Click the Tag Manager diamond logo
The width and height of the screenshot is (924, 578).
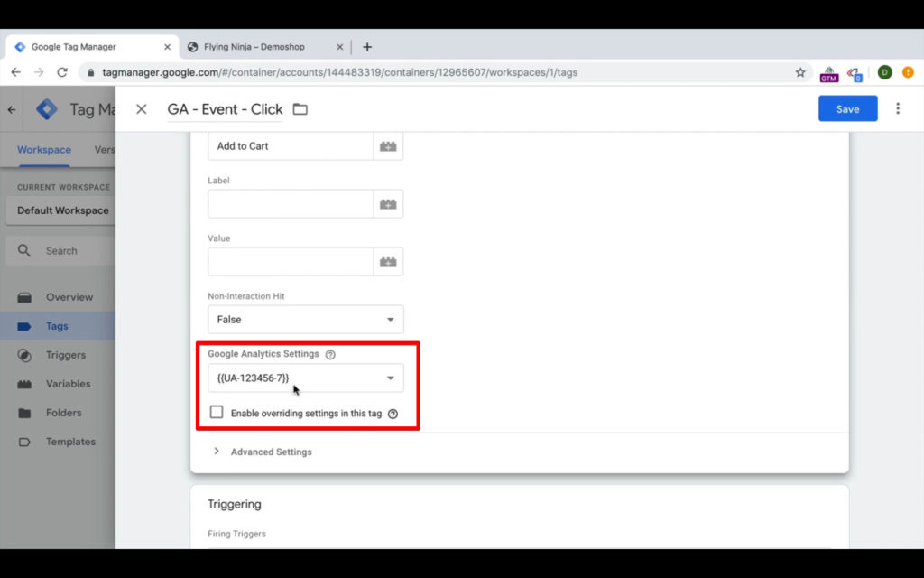(47, 109)
